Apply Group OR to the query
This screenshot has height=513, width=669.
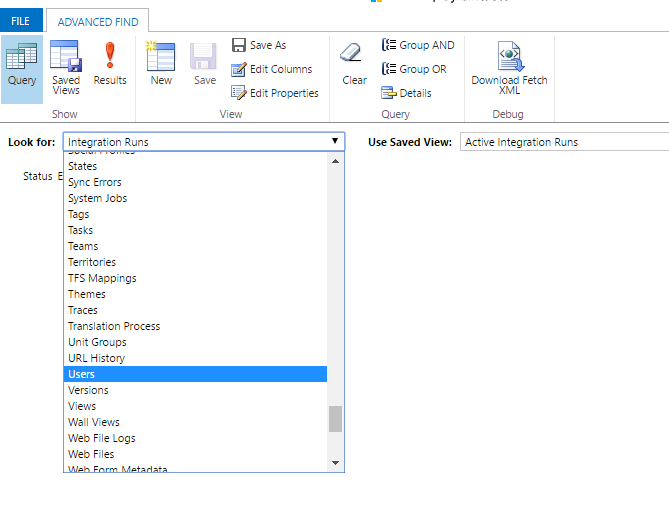pyautogui.click(x=414, y=69)
